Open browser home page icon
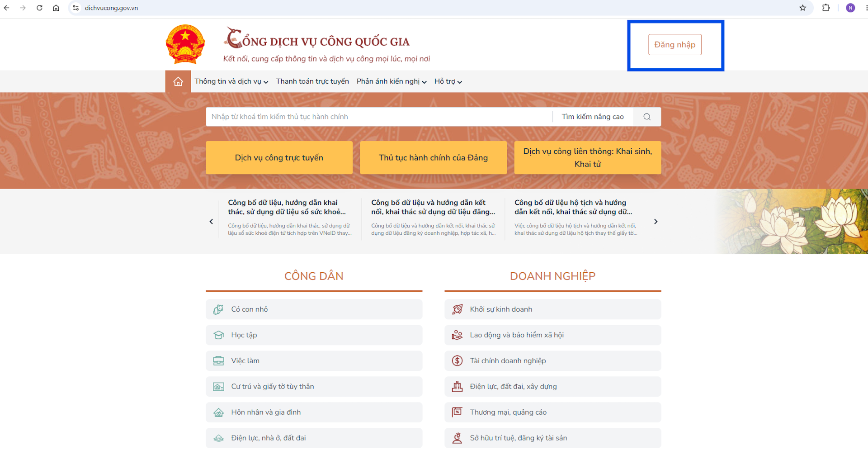The width and height of the screenshot is (868, 450). (56, 8)
